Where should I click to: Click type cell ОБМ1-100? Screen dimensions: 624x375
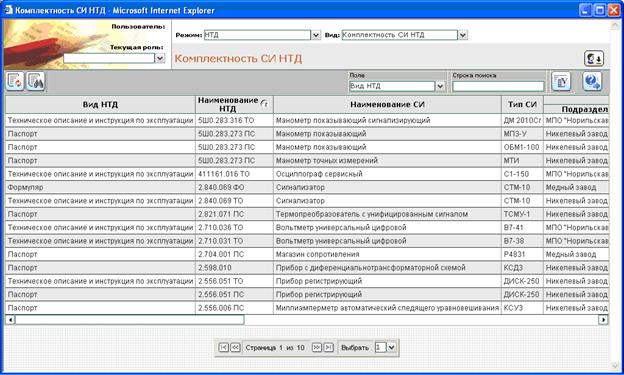click(x=522, y=147)
